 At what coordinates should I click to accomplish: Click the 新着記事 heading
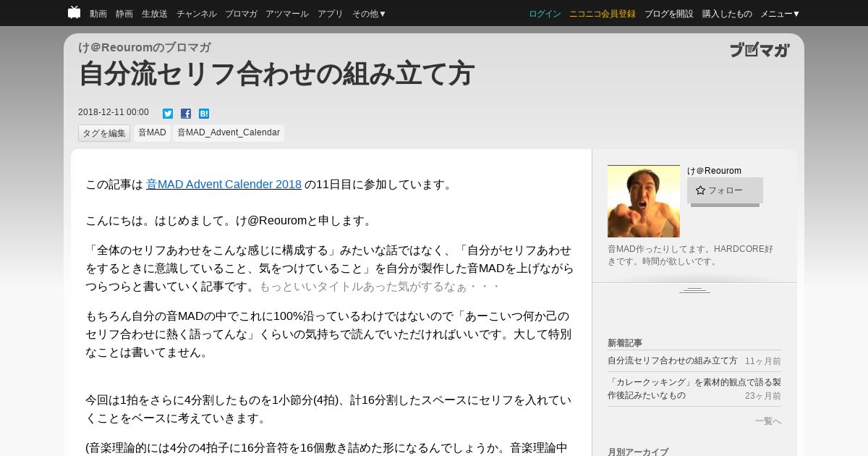(625, 343)
